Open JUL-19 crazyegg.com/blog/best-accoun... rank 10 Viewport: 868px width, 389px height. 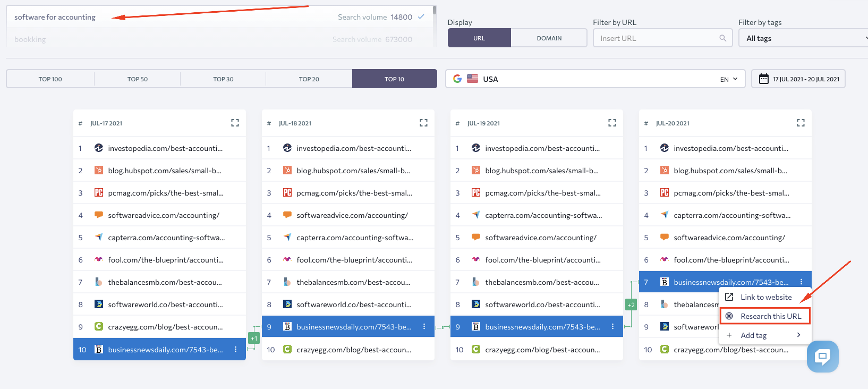pyautogui.click(x=542, y=349)
